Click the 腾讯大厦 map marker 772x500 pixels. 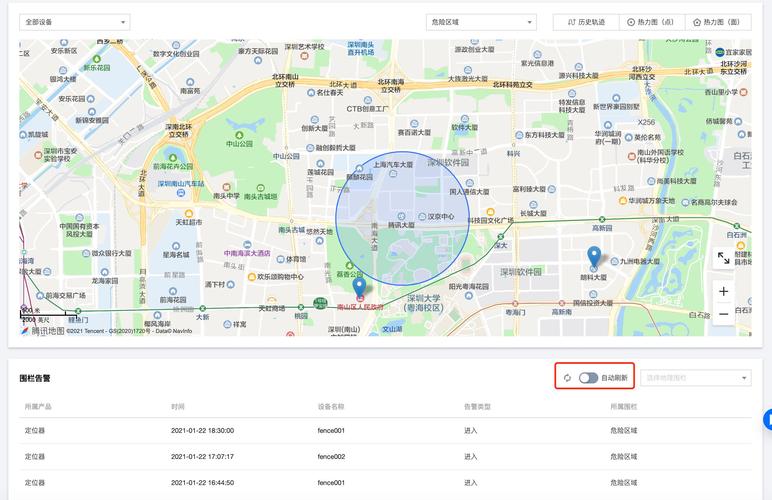[401, 216]
